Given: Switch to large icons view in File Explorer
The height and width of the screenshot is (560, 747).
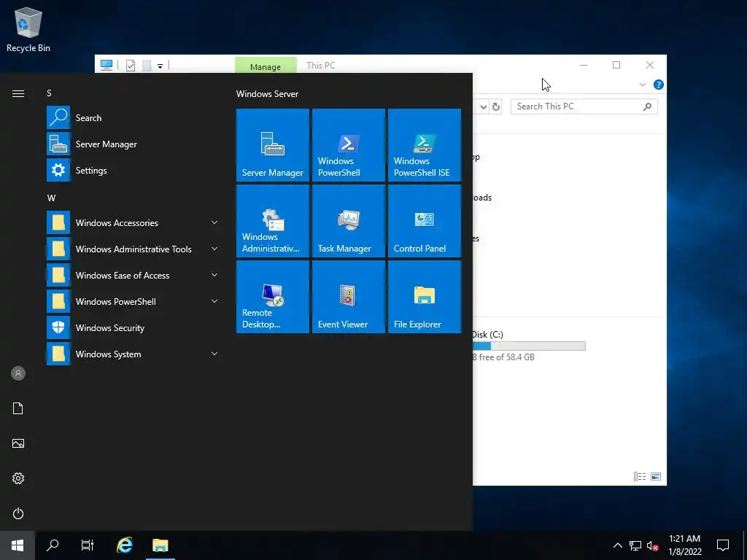Looking at the screenshot, I should pyautogui.click(x=656, y=476).
